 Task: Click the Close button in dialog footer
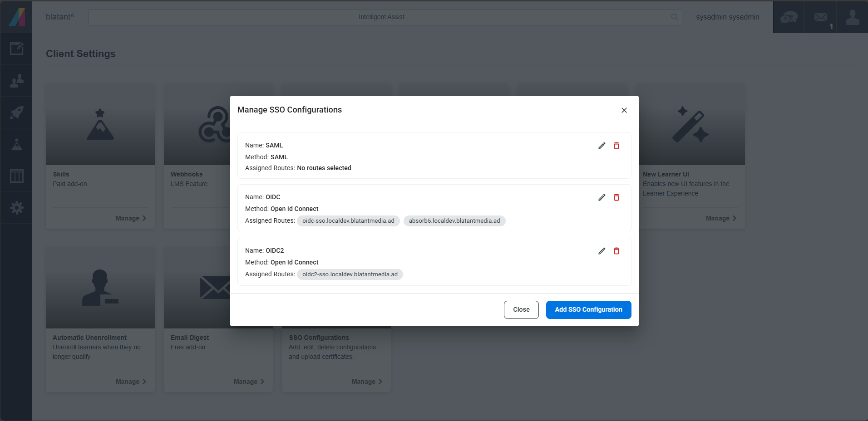(521, 310)
